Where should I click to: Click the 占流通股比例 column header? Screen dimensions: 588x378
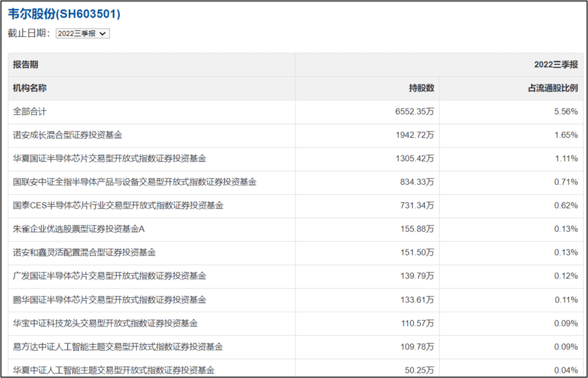click(553, 88)
